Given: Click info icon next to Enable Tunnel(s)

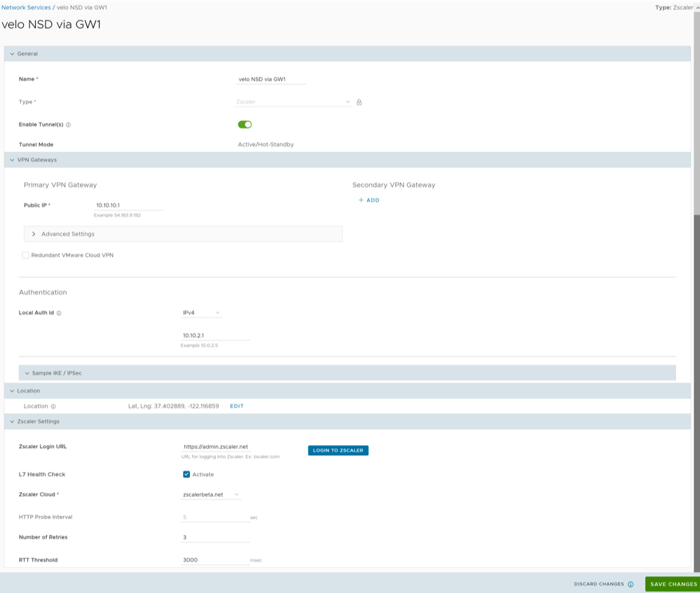Looking at the screenshot, I should tap(69, 125).
